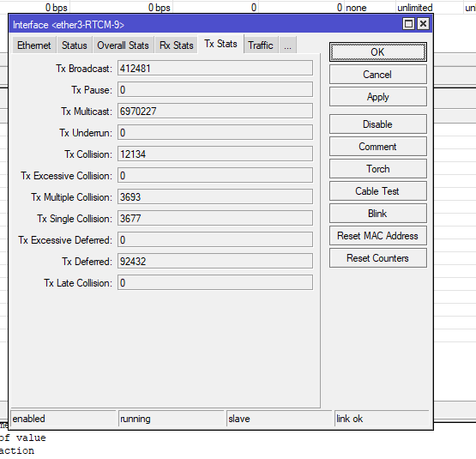Reset MAC Address of the interface

tap(378, 236)
